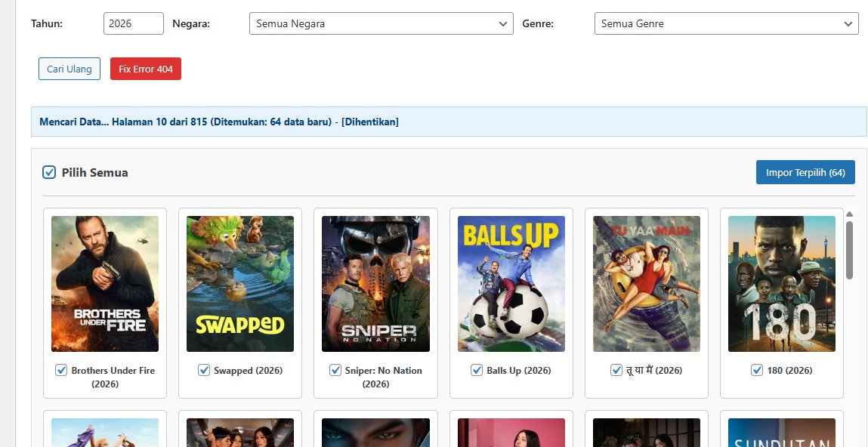The width and height of the screenshot is (868, 447).
Task: Click the Brothers Under Fire (2026) title
Action: 113,378
